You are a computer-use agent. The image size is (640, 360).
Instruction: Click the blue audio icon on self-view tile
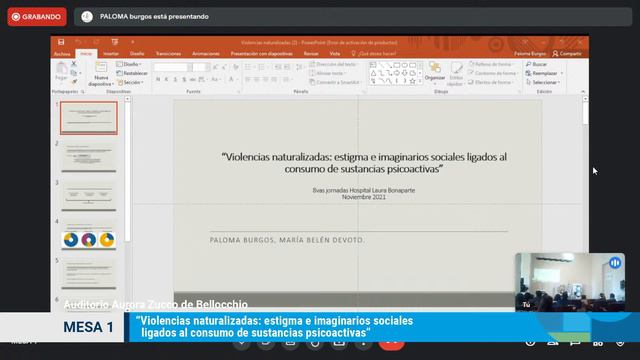coord(615,262)
